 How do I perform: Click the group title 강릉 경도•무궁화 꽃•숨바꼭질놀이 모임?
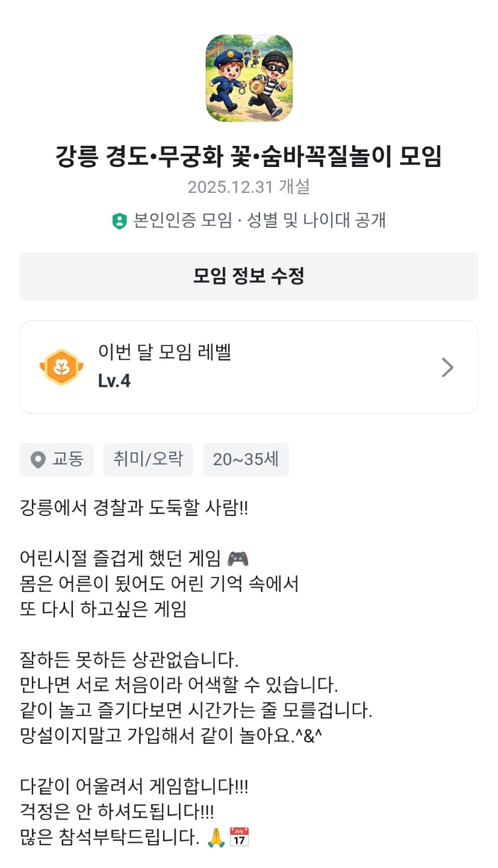point(249,156)
